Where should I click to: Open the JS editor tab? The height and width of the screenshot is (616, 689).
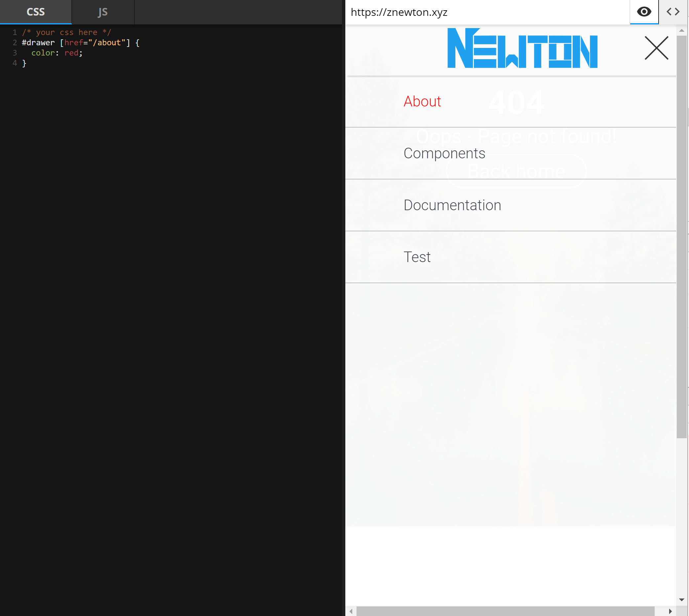point(102,12)
